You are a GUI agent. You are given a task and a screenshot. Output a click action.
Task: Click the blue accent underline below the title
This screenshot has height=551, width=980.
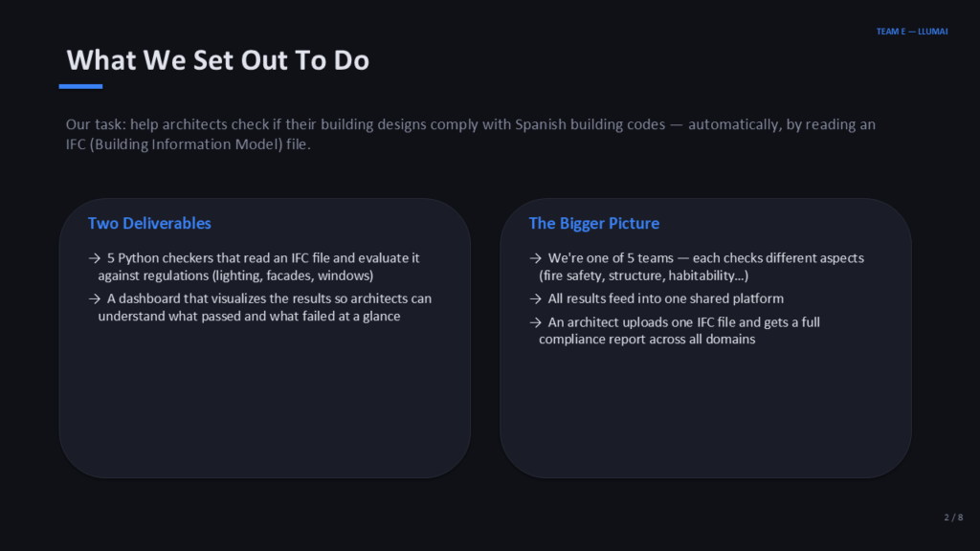80,86
